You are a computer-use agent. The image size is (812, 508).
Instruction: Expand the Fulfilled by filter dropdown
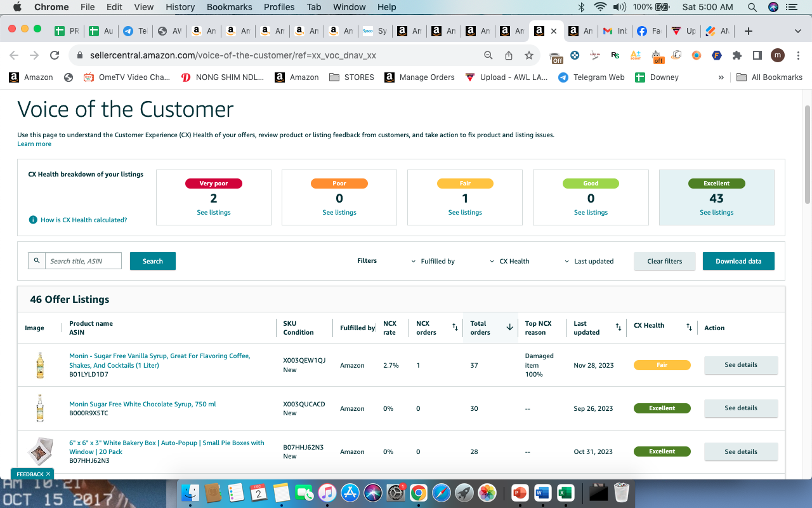point(433,261)
